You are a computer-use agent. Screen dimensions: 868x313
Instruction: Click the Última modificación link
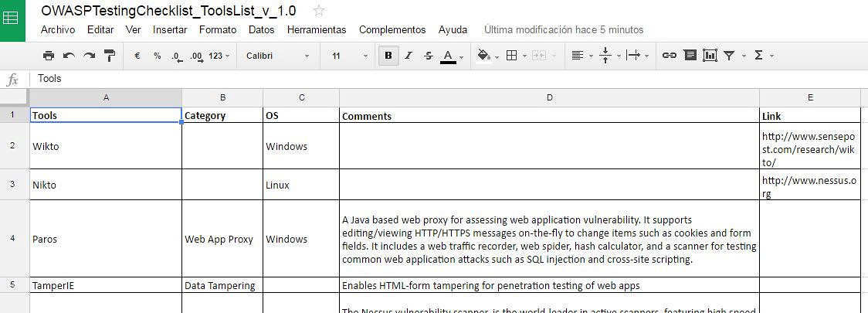click(x=564, y=30)
